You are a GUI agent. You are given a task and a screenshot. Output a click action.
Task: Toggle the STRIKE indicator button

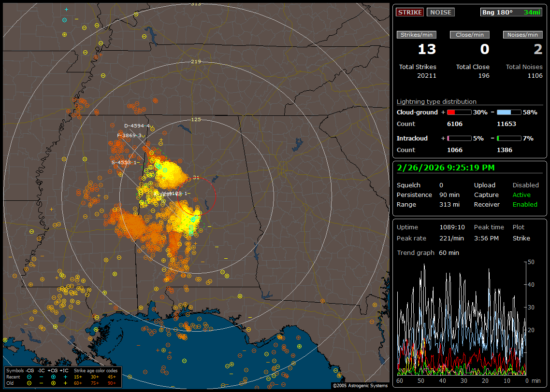pyautogui.click(x=410, y=12)
